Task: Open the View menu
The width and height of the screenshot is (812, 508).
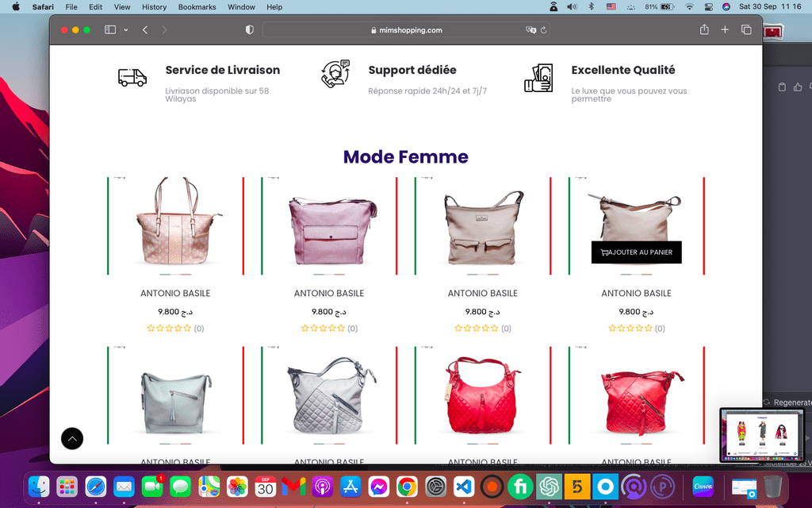Action: click(x=122, y=6)
